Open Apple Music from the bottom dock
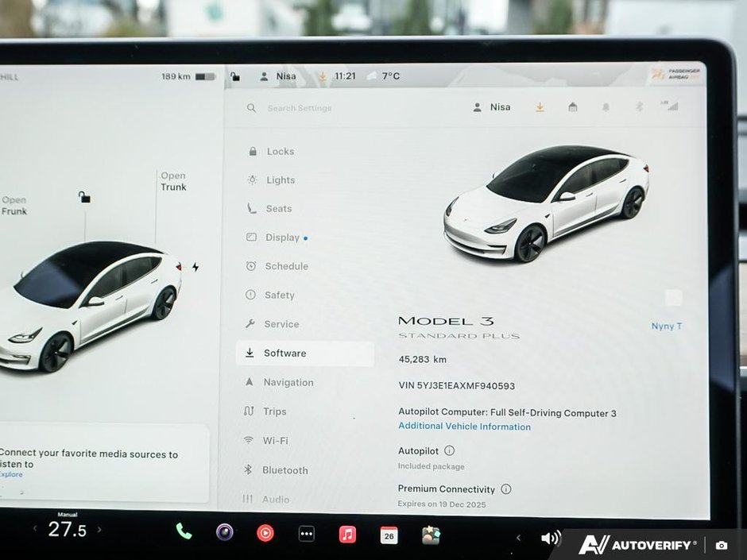Image resolution: width=747 pixels, height=560 pixels. tap(347, 534)
